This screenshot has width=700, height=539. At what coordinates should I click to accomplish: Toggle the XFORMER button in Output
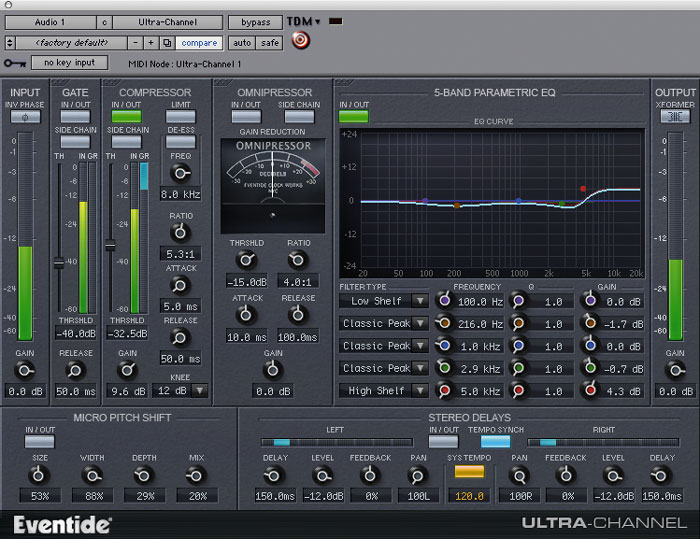coord(675,116)
